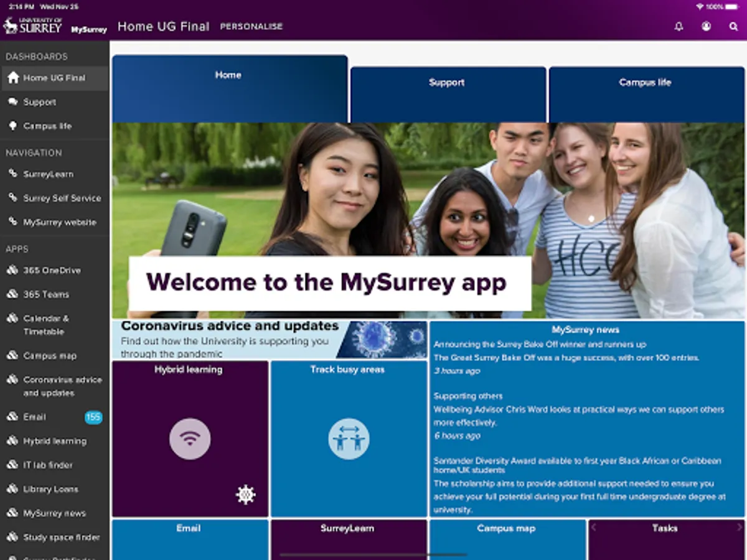747x560 pixels.
Task: Click the app icon beside 365 Teams
Action: (13, 294)
